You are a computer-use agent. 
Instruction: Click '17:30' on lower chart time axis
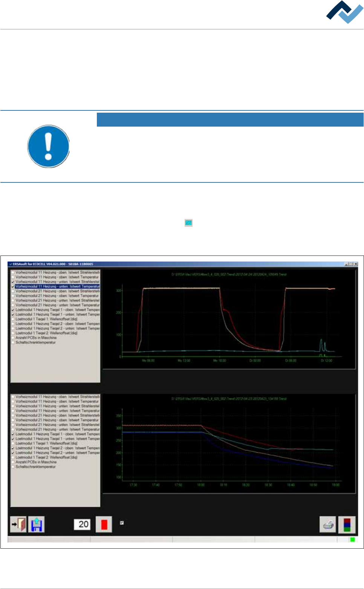point(133,485)
